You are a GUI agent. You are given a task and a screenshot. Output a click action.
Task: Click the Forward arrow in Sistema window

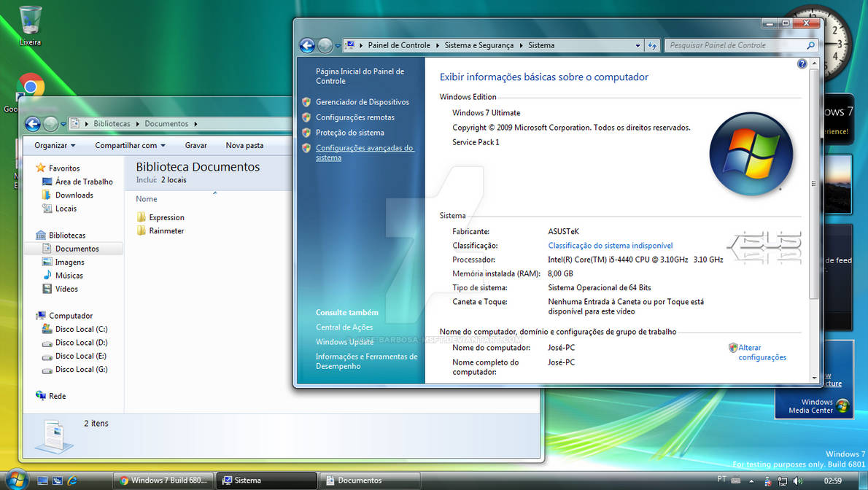325,45
